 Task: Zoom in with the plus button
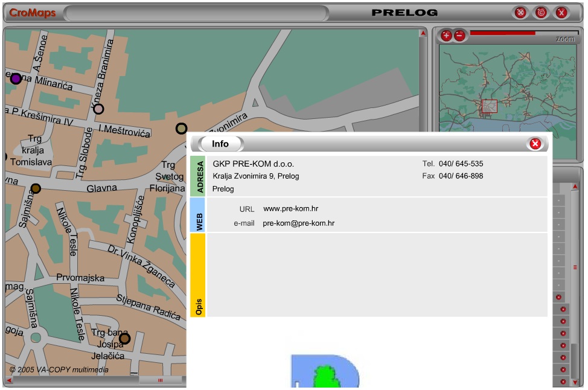click(x=446, y=36)
